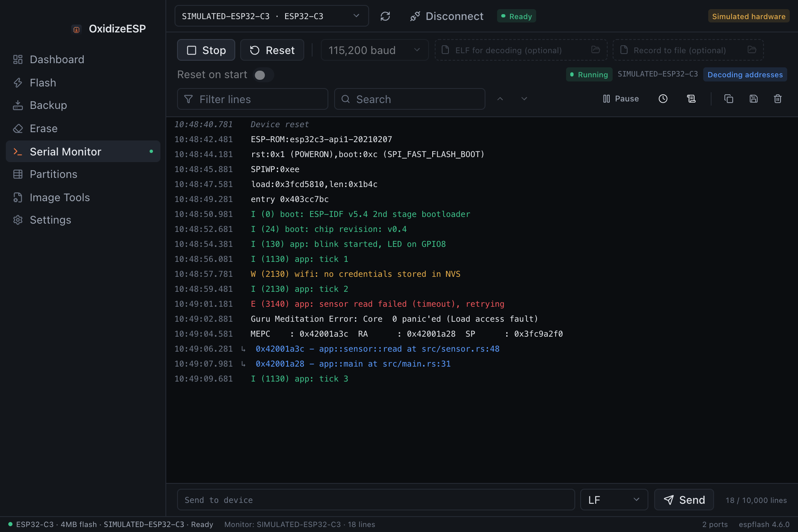
Task: Focus the Filter lines field
Action: tap(253, 99)
